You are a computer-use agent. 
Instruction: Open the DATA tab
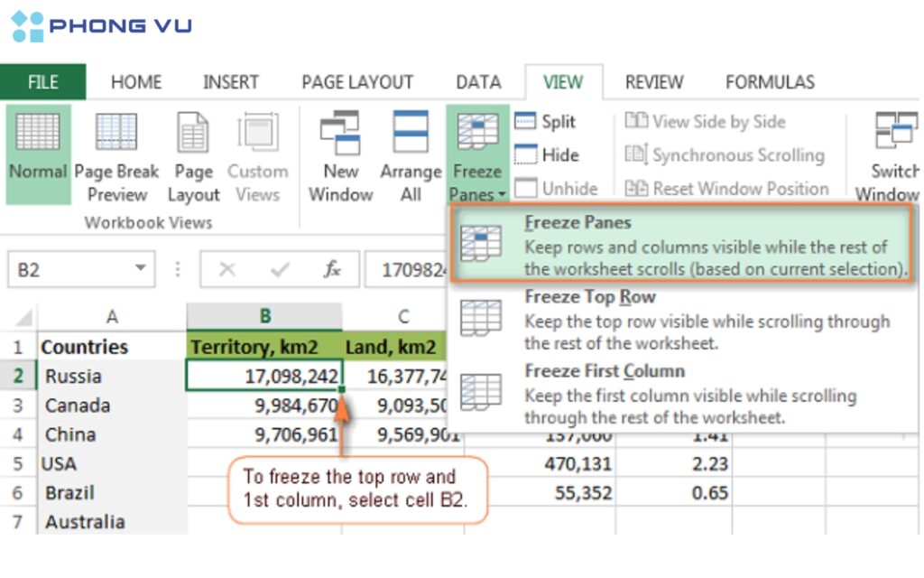478,82
